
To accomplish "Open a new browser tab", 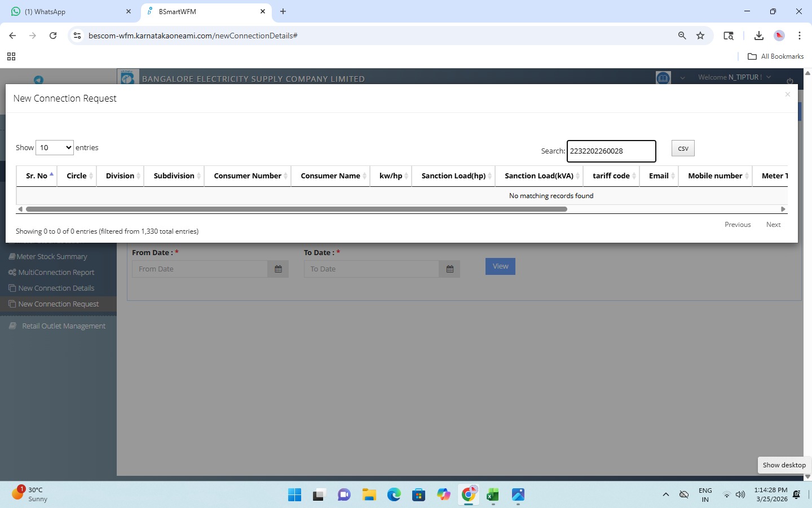I will (283, 11).
